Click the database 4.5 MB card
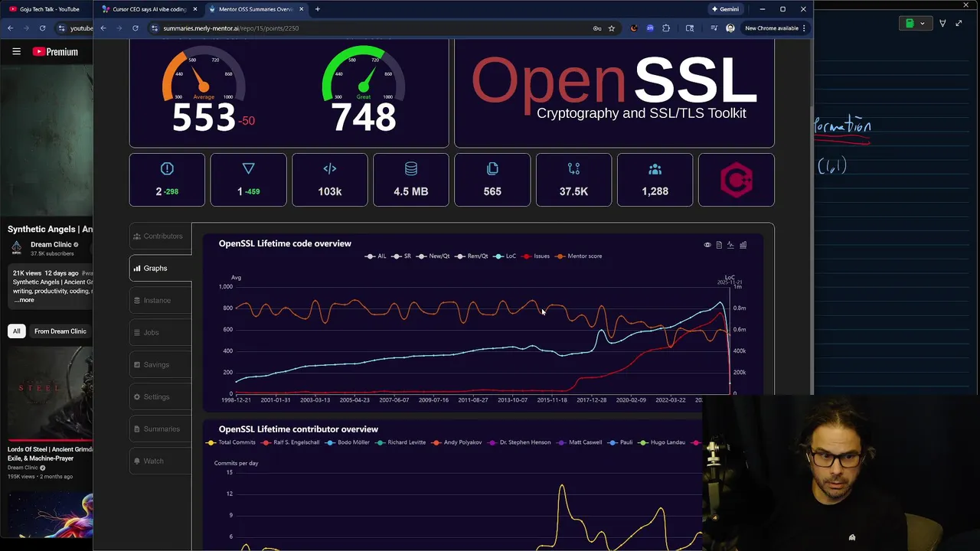Viewport: 980px width, 551px height. coord(411,180)
